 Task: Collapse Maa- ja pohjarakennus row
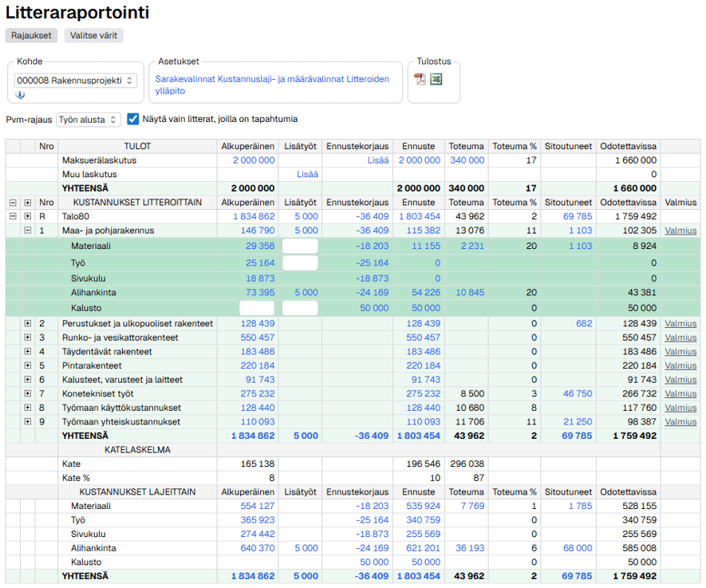[x=28, y=231]
